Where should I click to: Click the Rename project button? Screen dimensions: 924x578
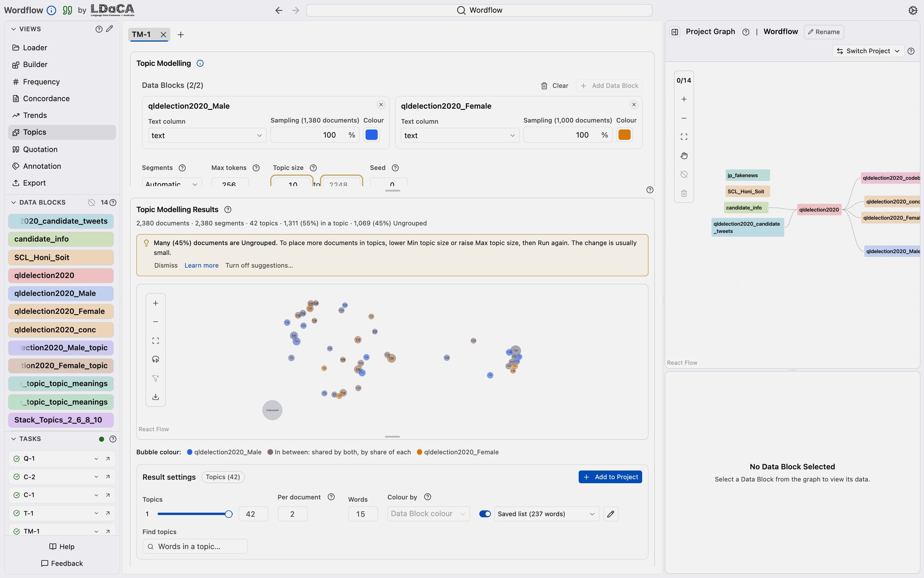coord(824,32)
